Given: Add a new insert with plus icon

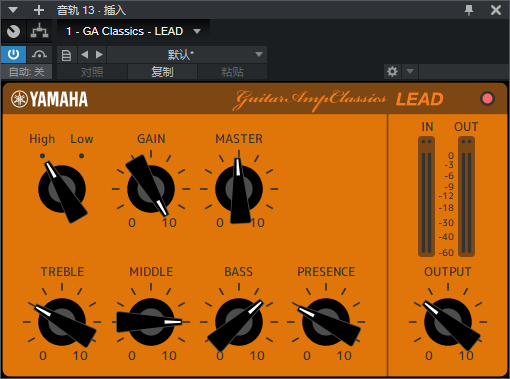Looking at the screenshot, I should tap(39, 10).
